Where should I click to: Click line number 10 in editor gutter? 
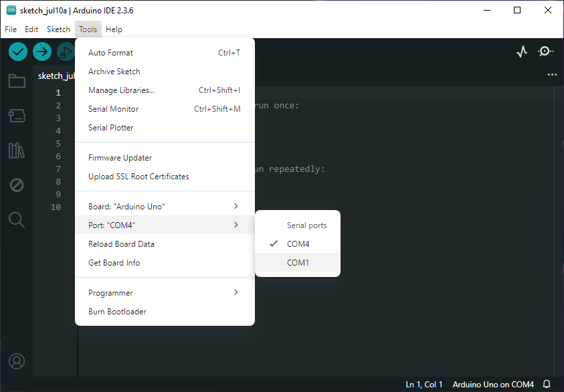[56, 207]
